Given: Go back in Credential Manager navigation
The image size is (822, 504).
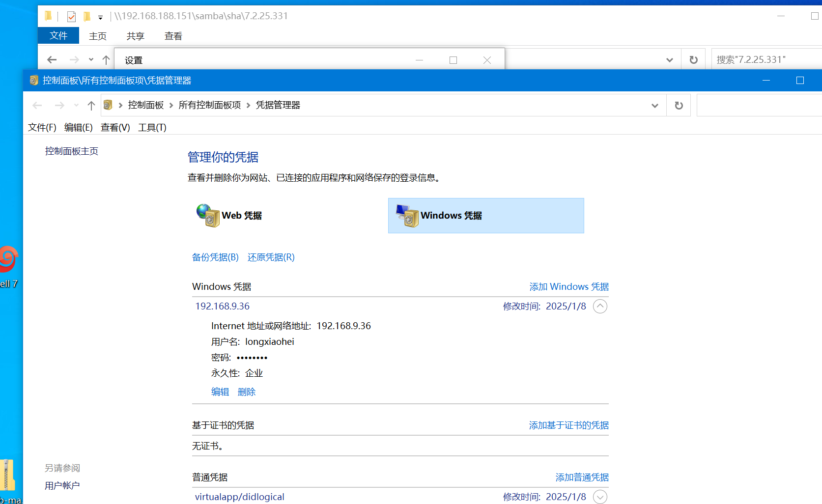Looking at the screenshot, I should (x=37, y=105).
